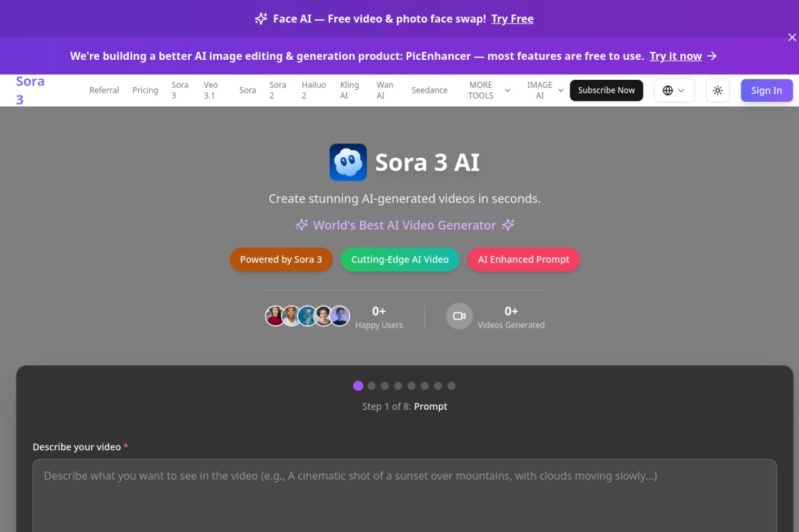Dismiss the PicEnhancer banner with the X
This screenshot has height=532, width=799.
click(x=792, y=37)
